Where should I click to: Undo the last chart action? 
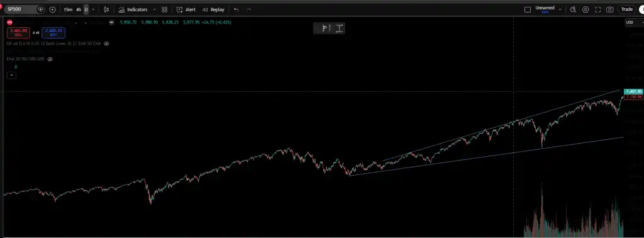(x=236, y=9)
